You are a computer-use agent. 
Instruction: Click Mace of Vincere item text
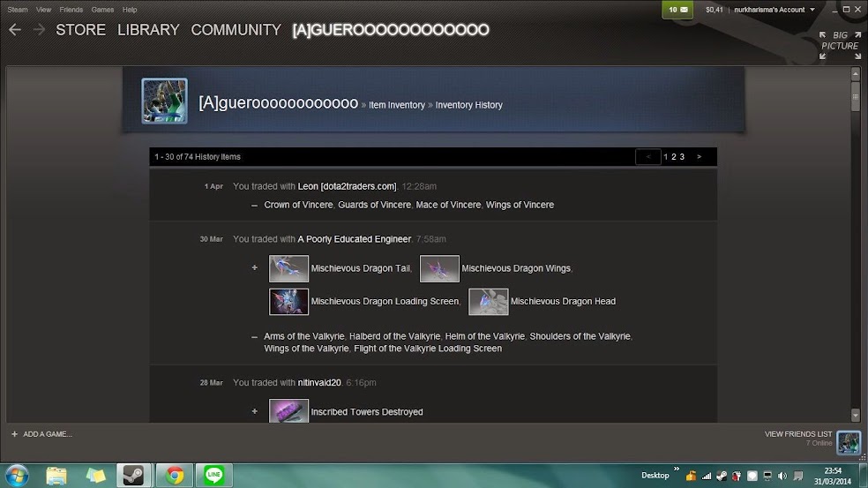pos(448,205)
